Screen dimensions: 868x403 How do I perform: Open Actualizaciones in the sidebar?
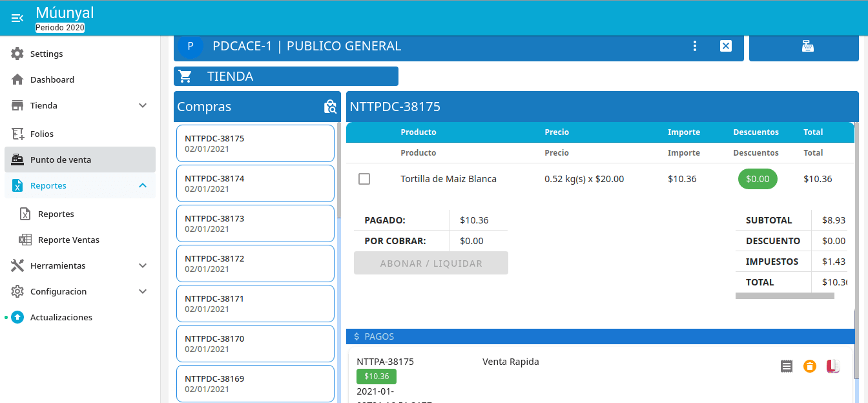tap(80, 317)
